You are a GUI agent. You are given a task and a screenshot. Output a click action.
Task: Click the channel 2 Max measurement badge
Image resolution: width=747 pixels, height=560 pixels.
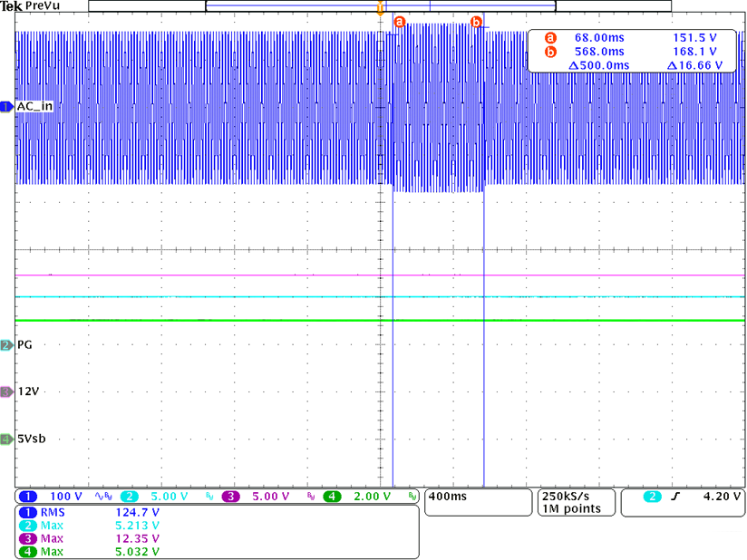pos(28,526)
